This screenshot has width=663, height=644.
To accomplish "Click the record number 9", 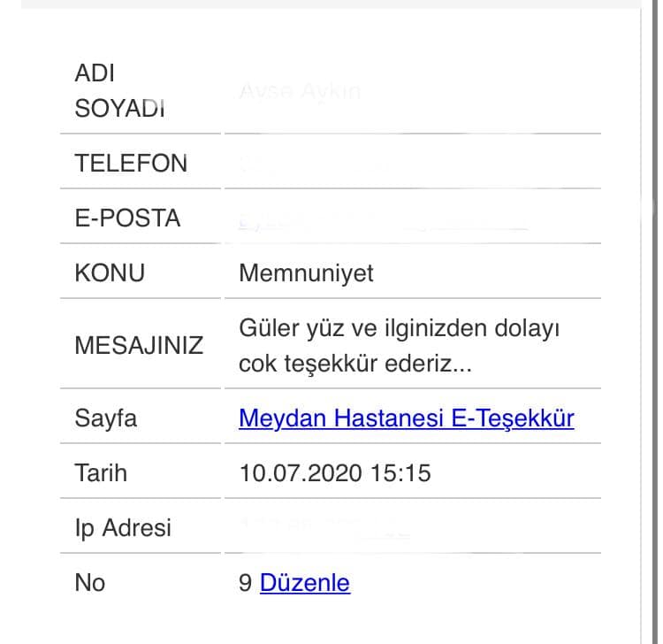I will 245,583.
